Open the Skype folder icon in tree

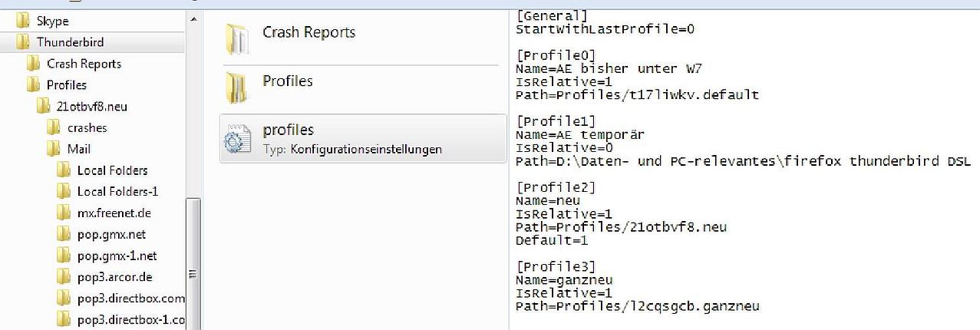click(x=22, y=21)
